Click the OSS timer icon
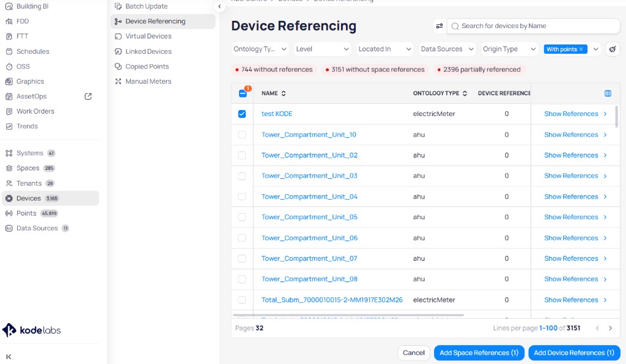 pyautogui.click(x=9, y=67)
